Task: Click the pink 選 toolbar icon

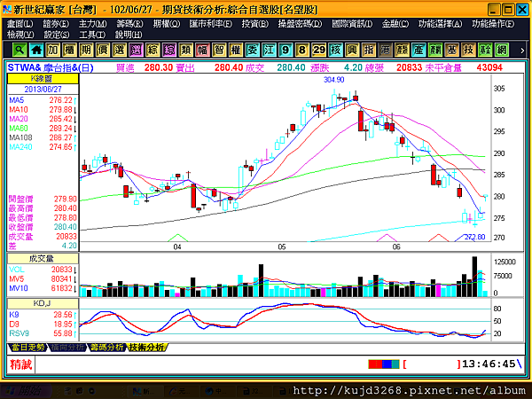Action: pyautogui.click(x=136, y=51)
